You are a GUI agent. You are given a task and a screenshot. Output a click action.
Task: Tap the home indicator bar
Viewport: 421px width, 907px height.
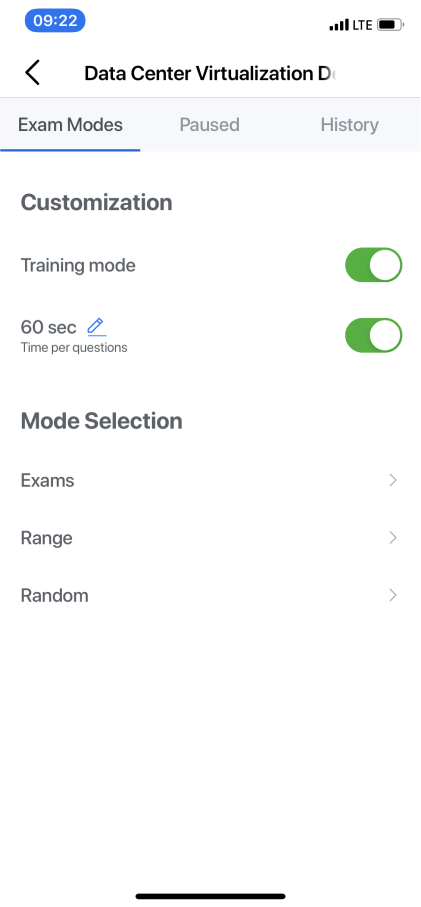coord(210,896)
